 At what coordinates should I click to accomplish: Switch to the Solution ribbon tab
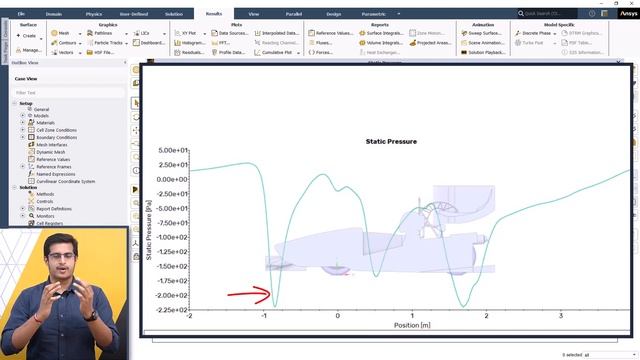[174, 13]
